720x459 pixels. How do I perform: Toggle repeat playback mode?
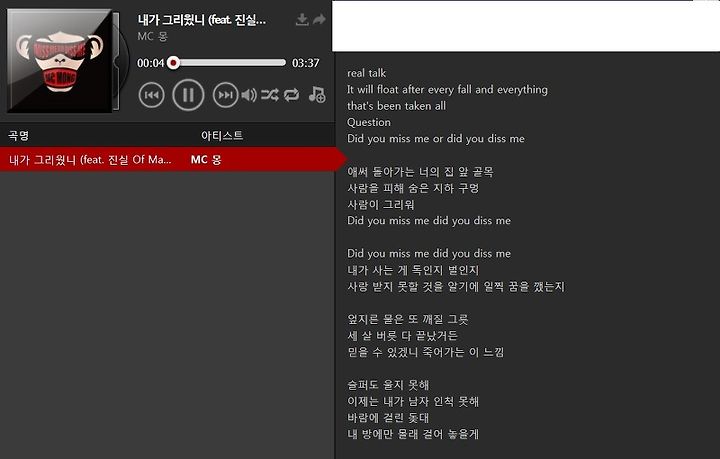point(292,95)
